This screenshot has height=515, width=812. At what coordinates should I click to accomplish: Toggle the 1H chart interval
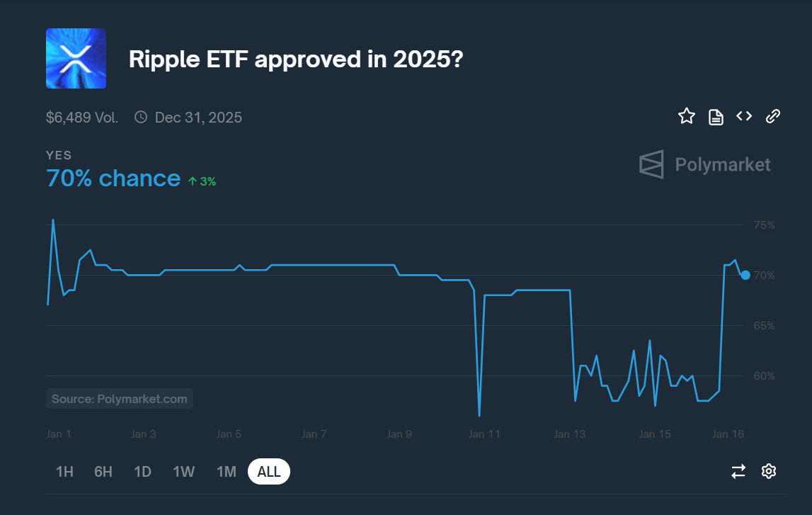pyautogui.click(x=64, y=471)
